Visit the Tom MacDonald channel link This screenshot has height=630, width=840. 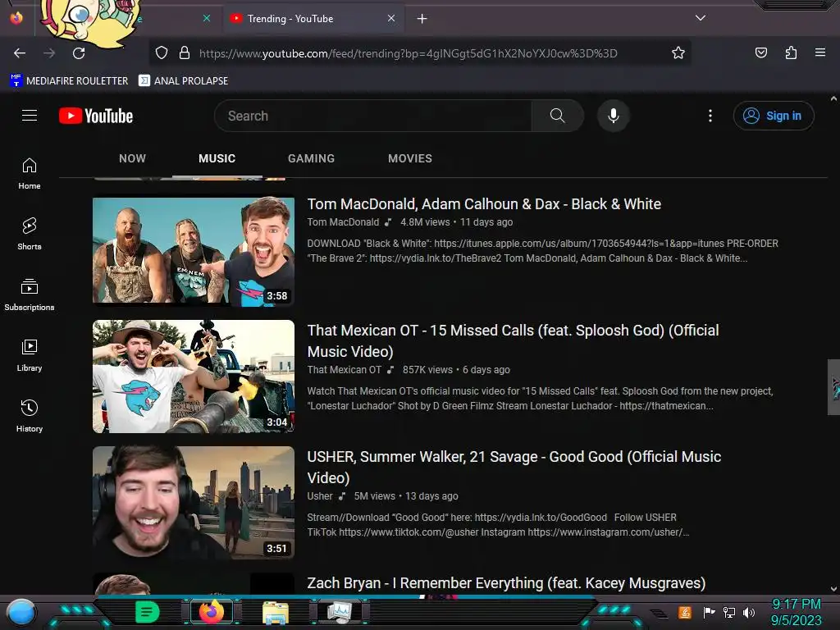[x=343, y=221]
